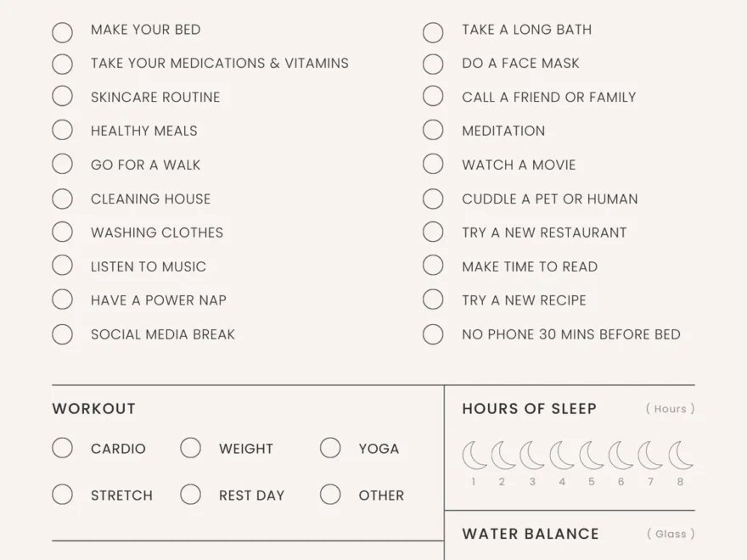Check No Phone 30 Mins Before Bed

[x=433, y=333]
